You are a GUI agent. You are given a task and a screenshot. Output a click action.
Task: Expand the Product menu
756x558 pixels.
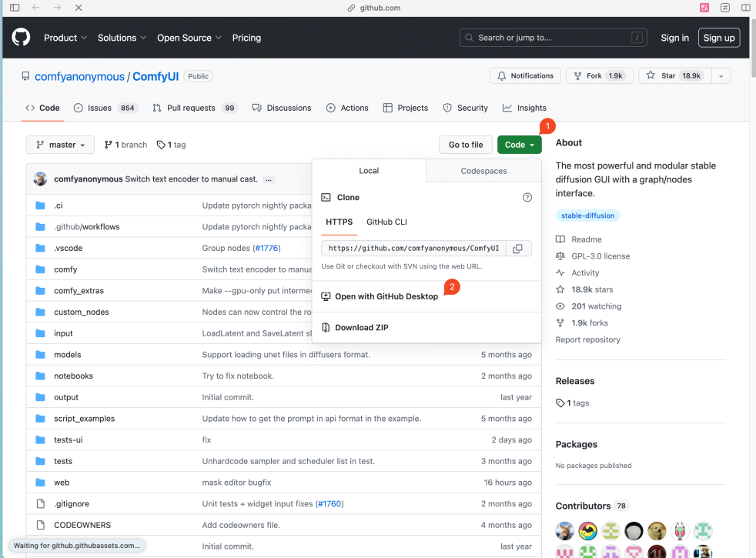(x=65, y=38)
